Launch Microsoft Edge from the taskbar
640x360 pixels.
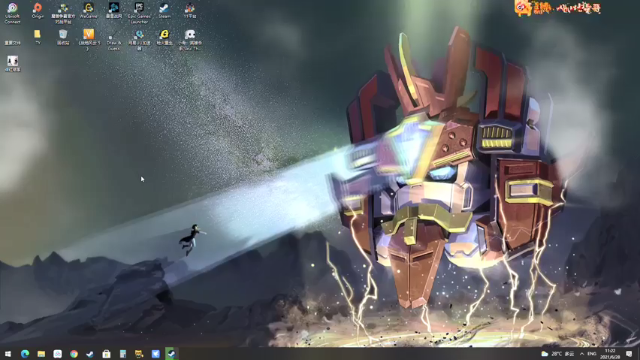click(x=24, y=353)
